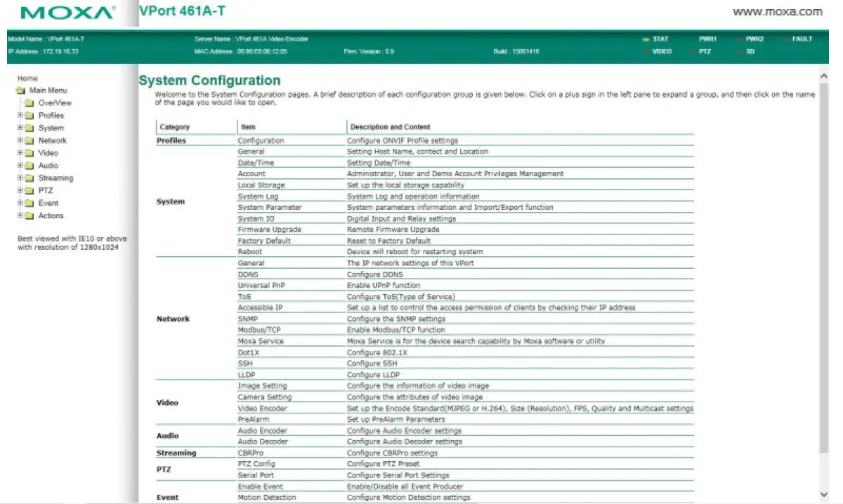
Task: Click the FAULT status LED indicator
Action: tap(785, 39)
